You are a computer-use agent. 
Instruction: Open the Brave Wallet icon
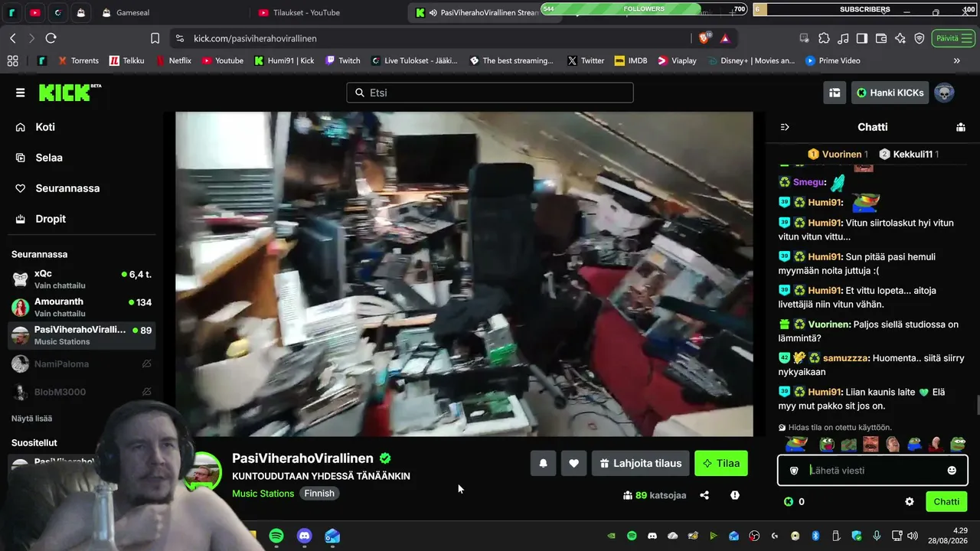881,38
